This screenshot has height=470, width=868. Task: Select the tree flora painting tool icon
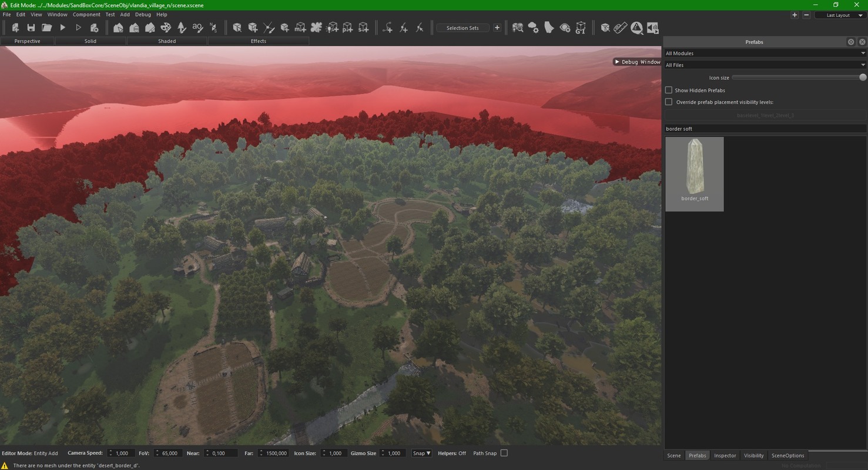(182, 28)
